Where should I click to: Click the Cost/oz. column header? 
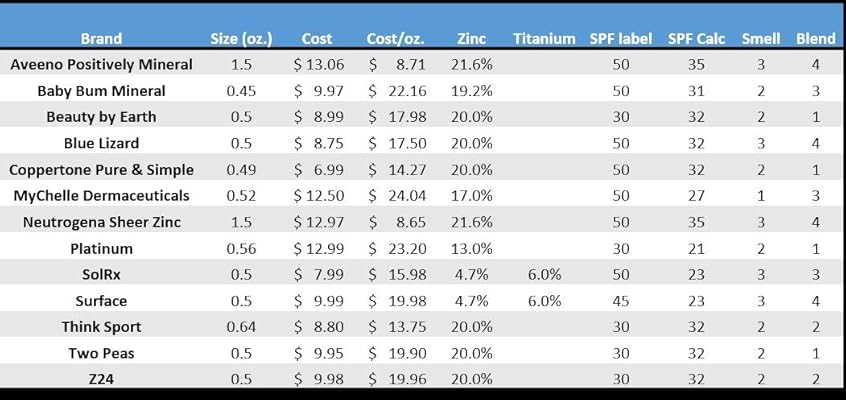point(394,39)
